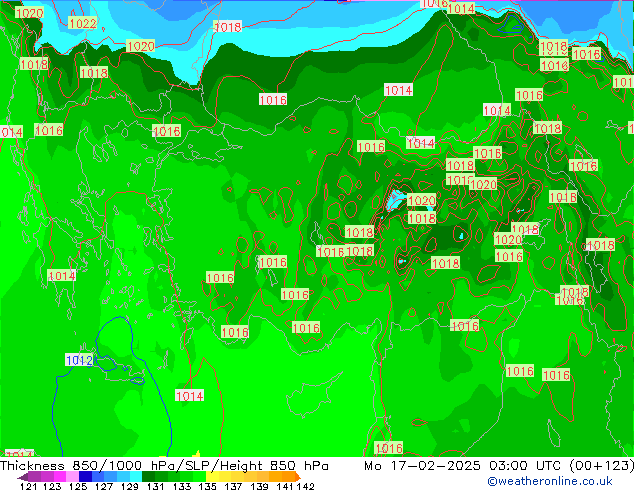This screenshot has width=634, height=490.
Task: Click the cyan legend swatch above 129
Action: tap(136, 477)
